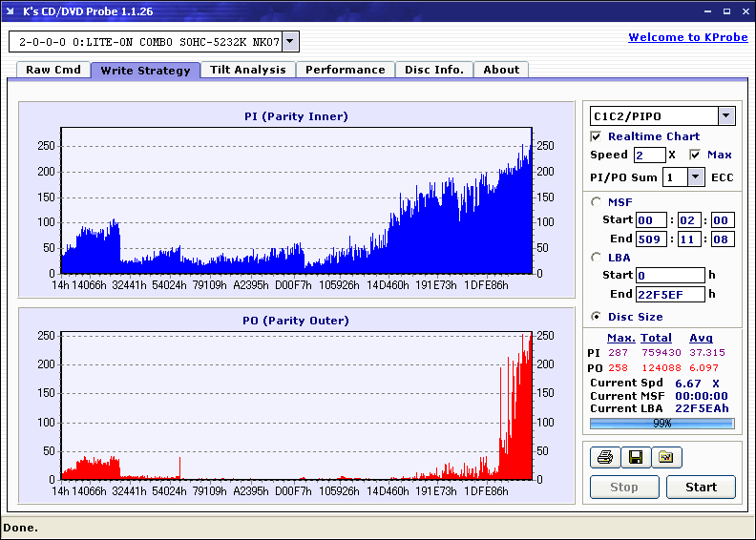Viewport: 756px width, 540px height.
Task: Open the LITE-ON drive selection dropdown
Action: click(290, 41)
